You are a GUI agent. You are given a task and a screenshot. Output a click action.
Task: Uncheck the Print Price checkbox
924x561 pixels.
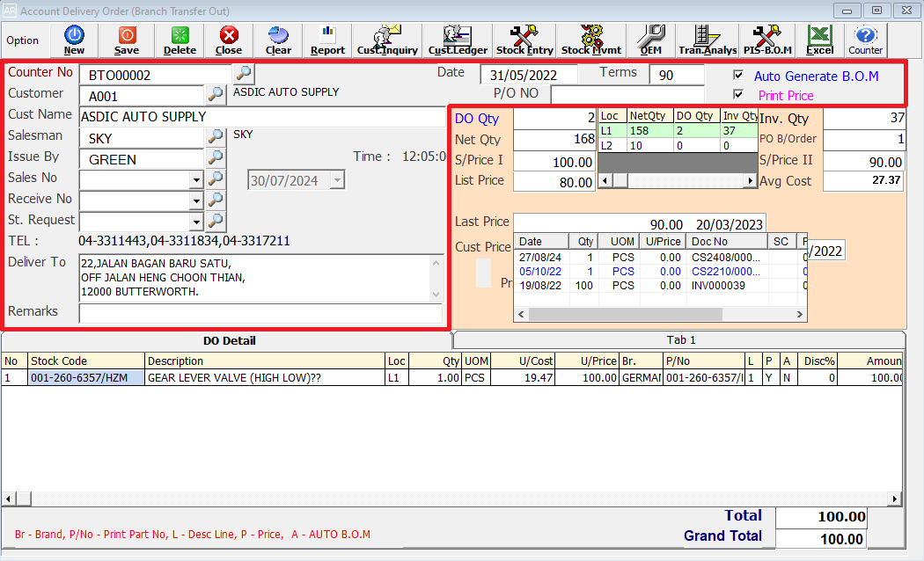[x=737, y=94]
